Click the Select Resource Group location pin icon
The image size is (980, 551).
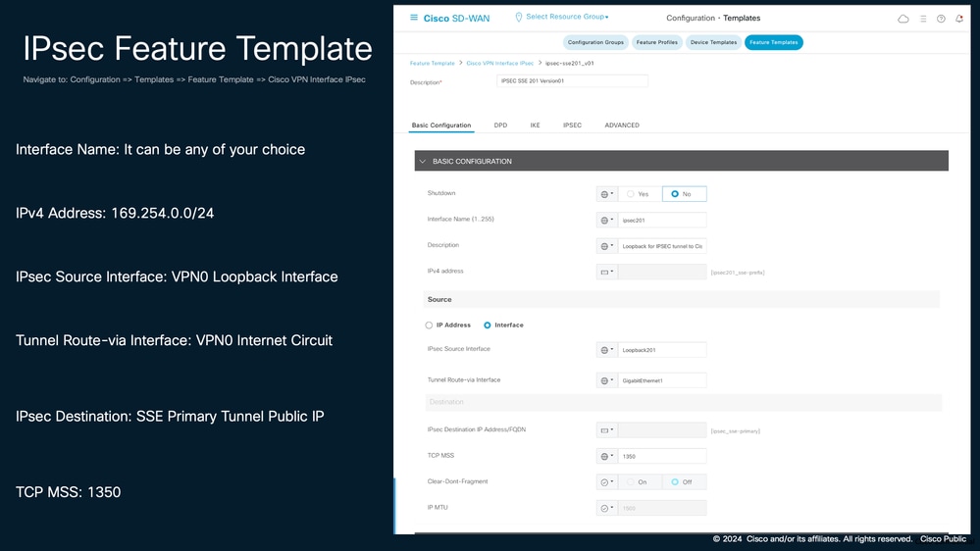pos(518,18)
